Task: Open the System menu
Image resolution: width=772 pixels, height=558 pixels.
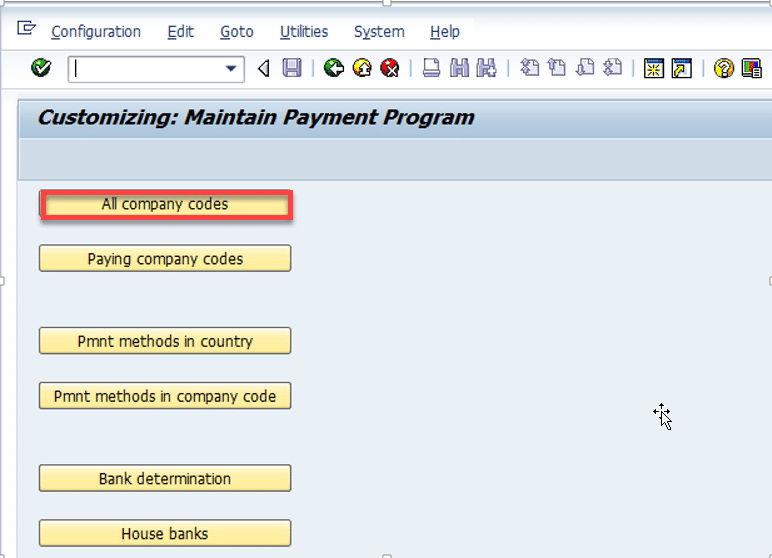Action: (379, 32)
